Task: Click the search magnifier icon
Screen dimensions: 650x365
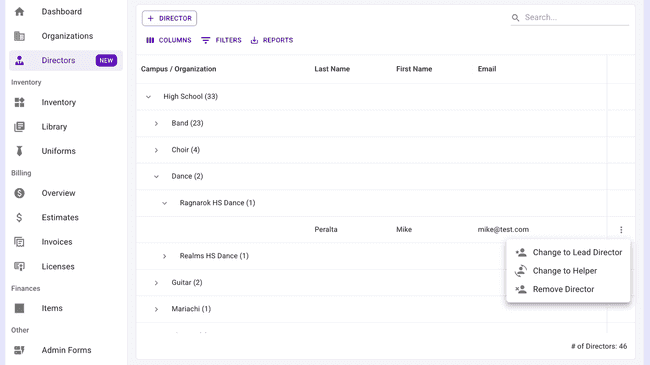Action: [515, 18]
